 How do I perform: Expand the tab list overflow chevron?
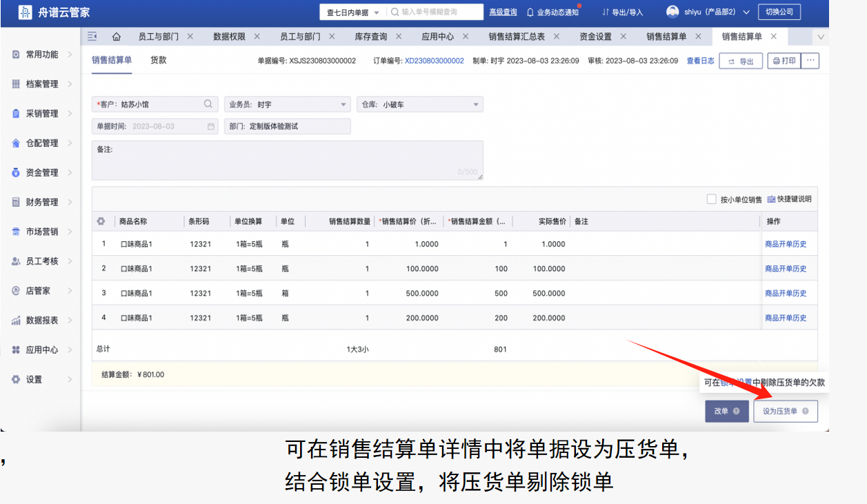pyautogui.click(x=820, y=37)
